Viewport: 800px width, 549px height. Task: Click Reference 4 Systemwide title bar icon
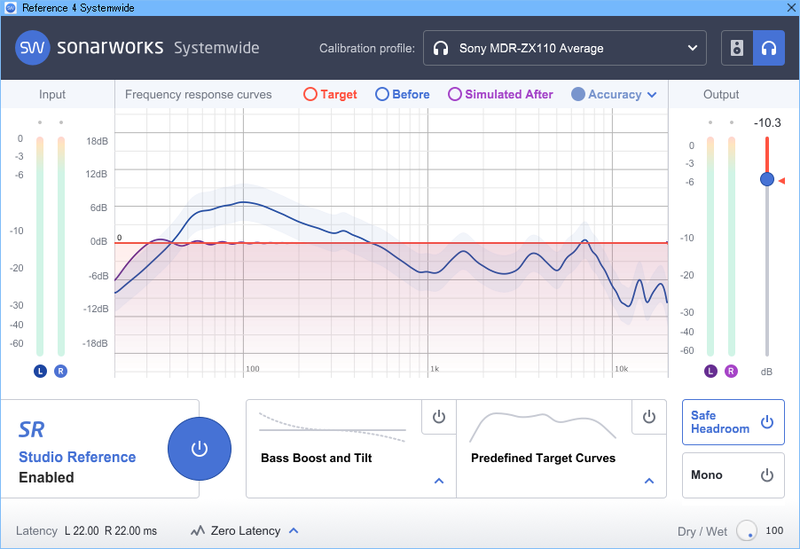[10, 8]
